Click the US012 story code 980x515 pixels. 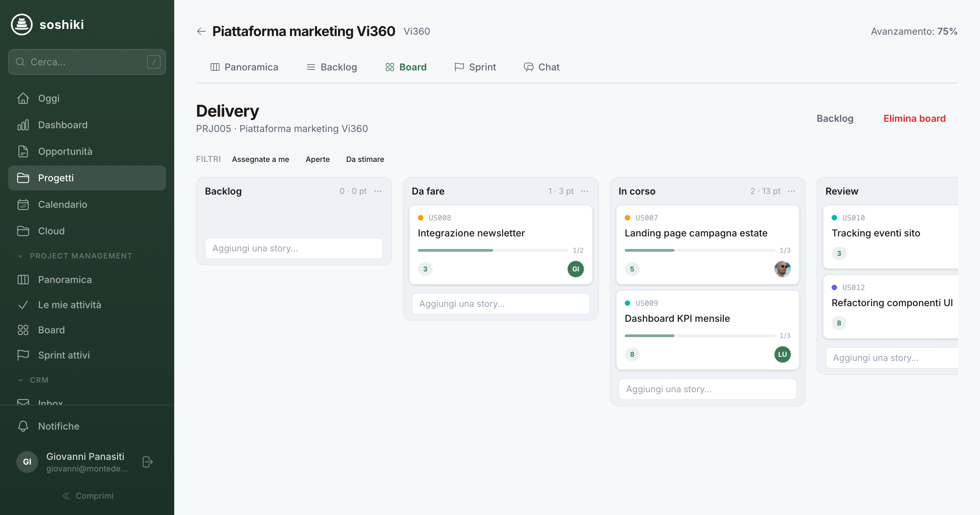click(853, 287)
